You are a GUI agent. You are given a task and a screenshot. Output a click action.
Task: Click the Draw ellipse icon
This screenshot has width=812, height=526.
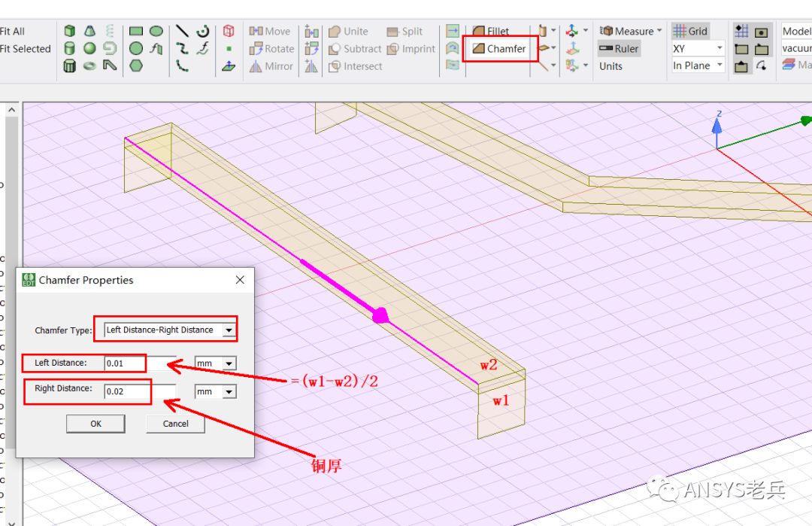(x=156, y=31)
